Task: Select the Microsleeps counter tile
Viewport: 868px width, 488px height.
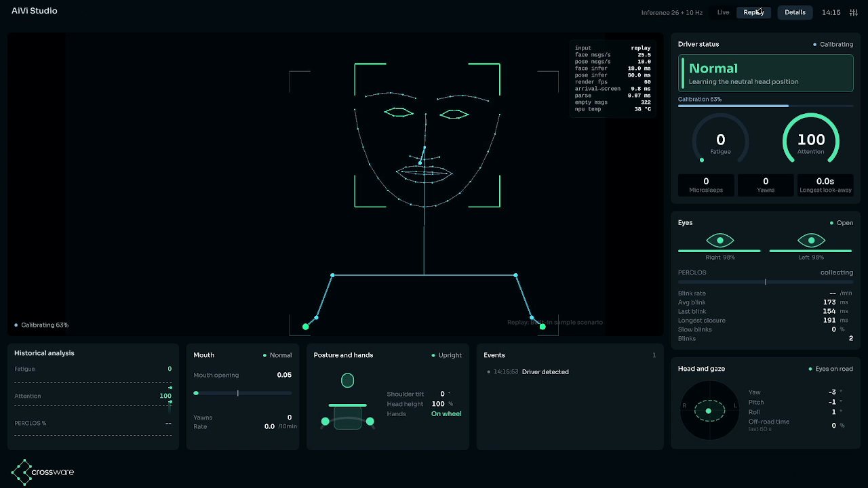Action: [706, 185]
